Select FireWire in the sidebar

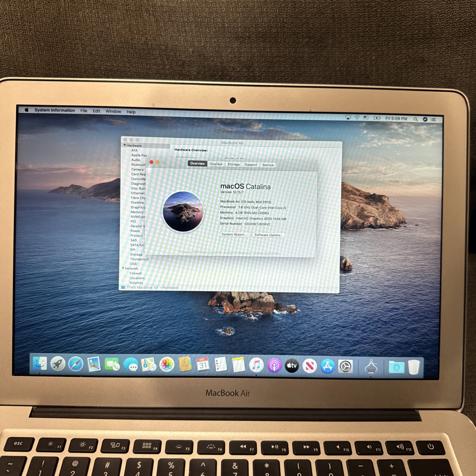pyautogui.click(x=137, y=203)
